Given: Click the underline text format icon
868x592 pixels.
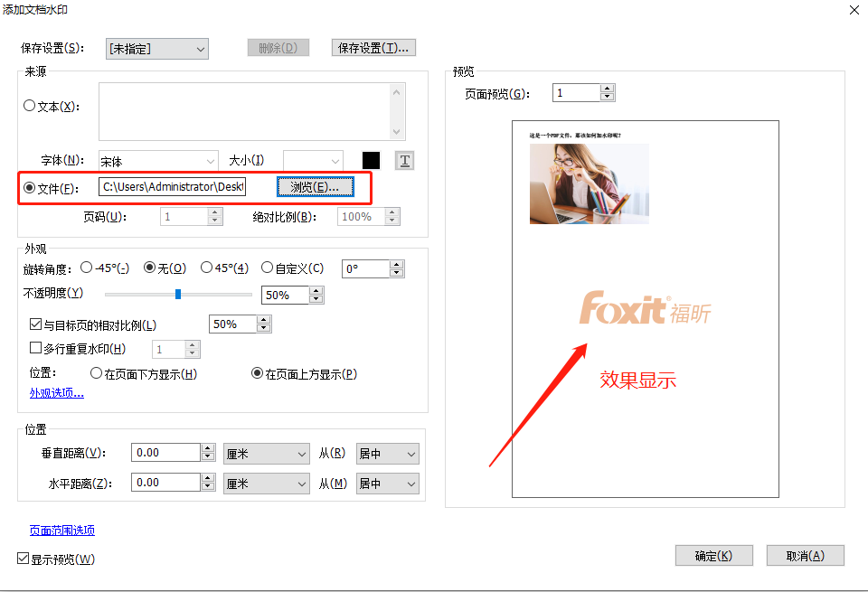Looking at the screenshot, I should pos(405,161).
